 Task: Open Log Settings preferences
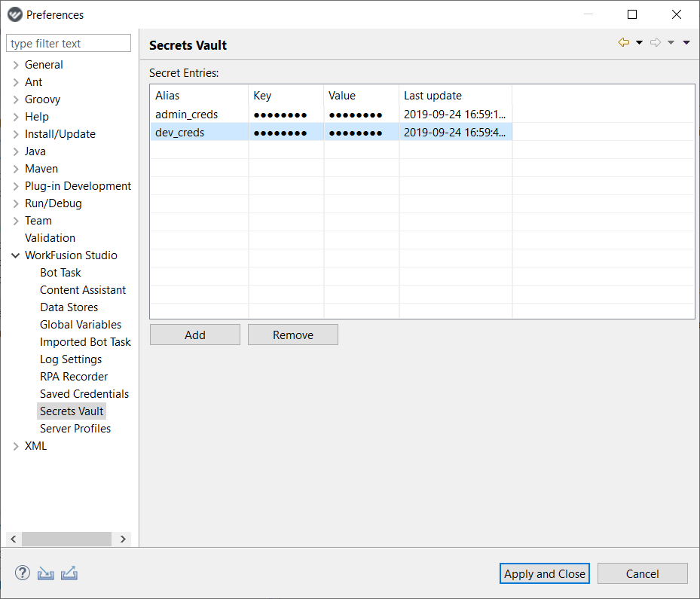click(x=71, y=359)
